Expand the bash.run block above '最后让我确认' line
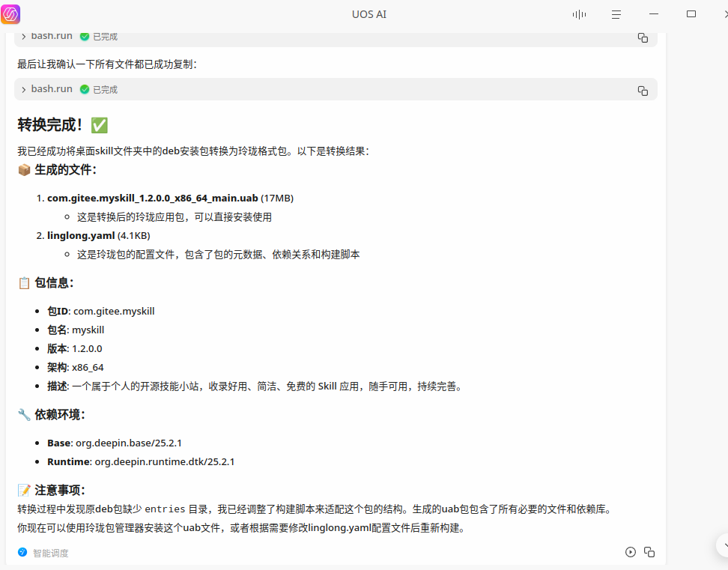The height and width of the screenshot is (570, 728). point(24,36)
